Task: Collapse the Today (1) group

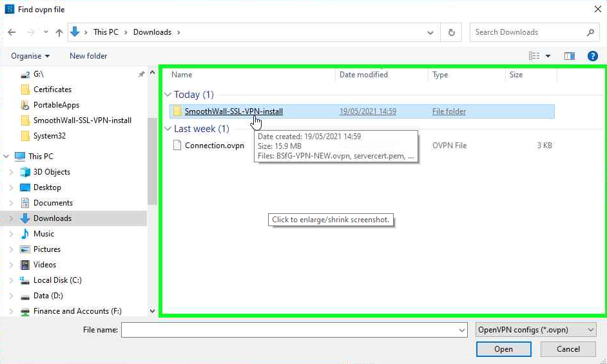Action: pos(168,95)
